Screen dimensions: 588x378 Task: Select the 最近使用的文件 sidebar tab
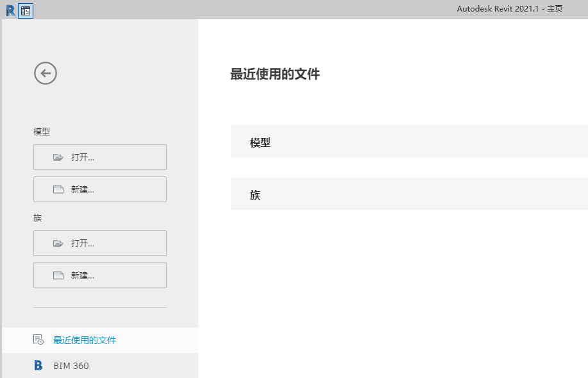click(100, 340)
